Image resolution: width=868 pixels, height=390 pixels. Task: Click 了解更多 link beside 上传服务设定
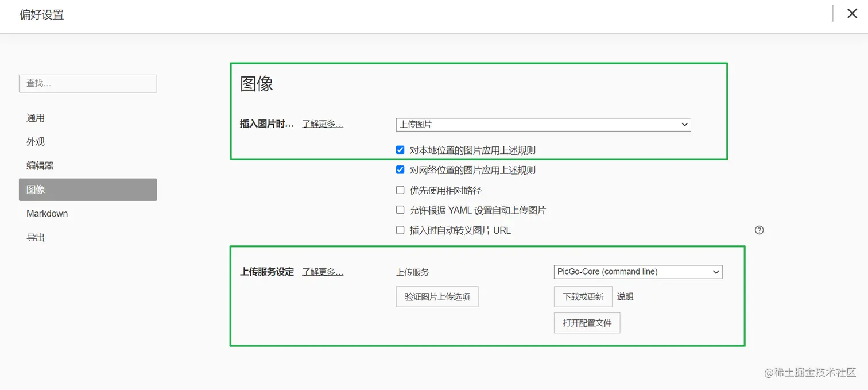click(x=323, y=272)
